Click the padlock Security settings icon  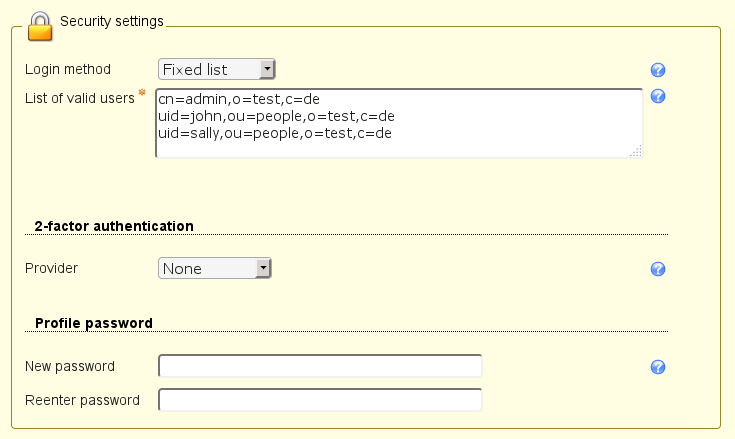[x=40, y=26]
